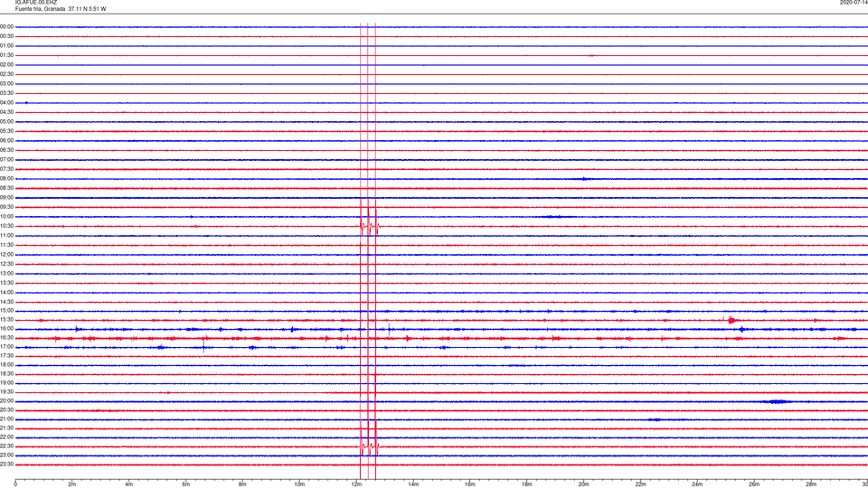Select the 23:00 time label
868x488 pixels.
pyautogui.click(x=6, y=455)
